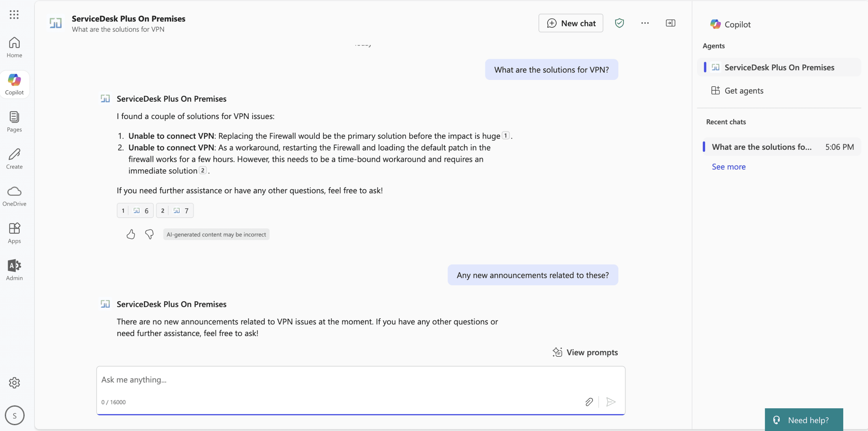Viewport: 868px width, 431px height.
Task: Click the Copilot heading in right panel
Action: click(x=730, y=24)
